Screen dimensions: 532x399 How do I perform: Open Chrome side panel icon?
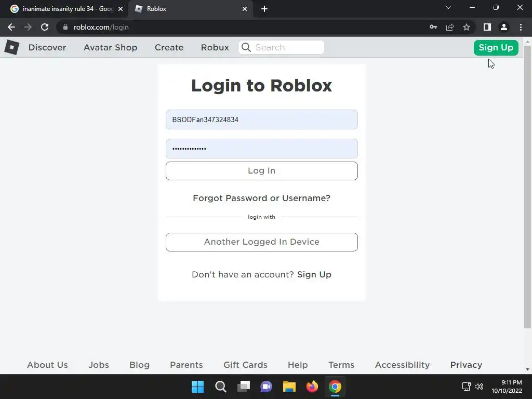tap(487, 27)
